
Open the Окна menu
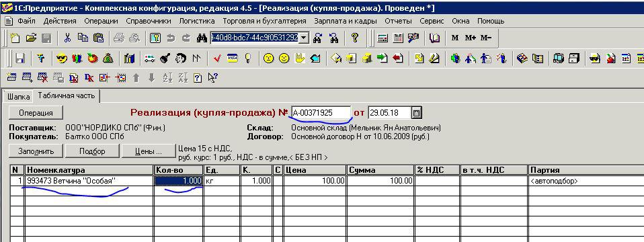click(461, 21)
